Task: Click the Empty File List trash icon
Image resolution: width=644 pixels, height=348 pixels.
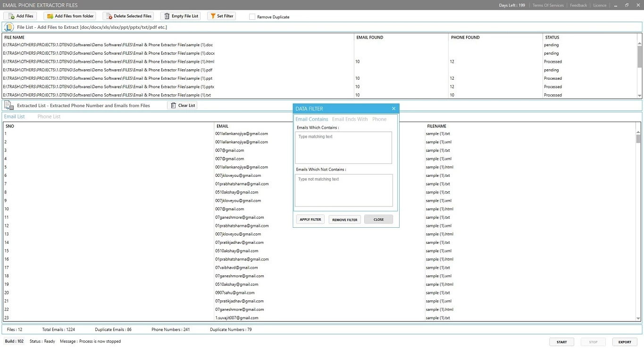Action: 167,16
